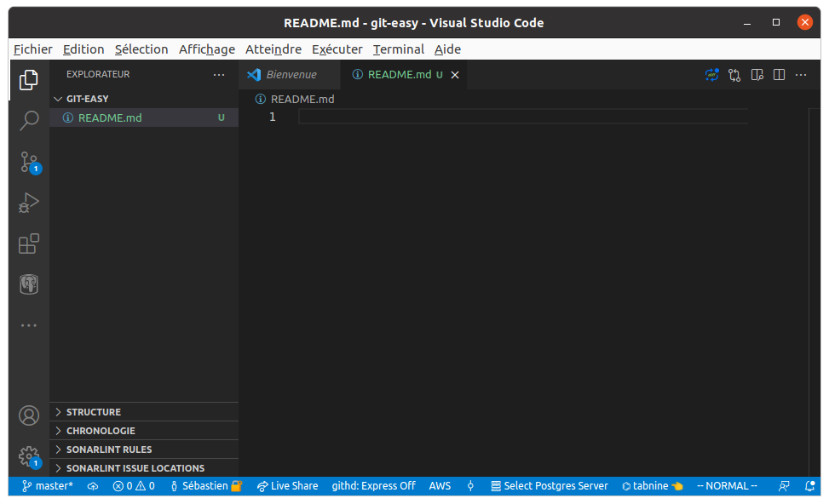Screen dimensions: 829x504
Task: Open the Fichier menu
Action: point(32,49)
